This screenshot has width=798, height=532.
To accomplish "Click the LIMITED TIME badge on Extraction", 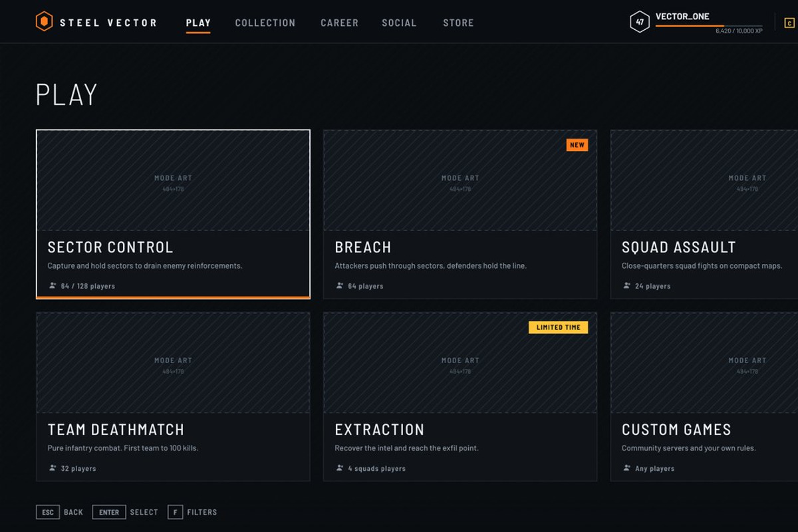I will (x=559, y=327).
